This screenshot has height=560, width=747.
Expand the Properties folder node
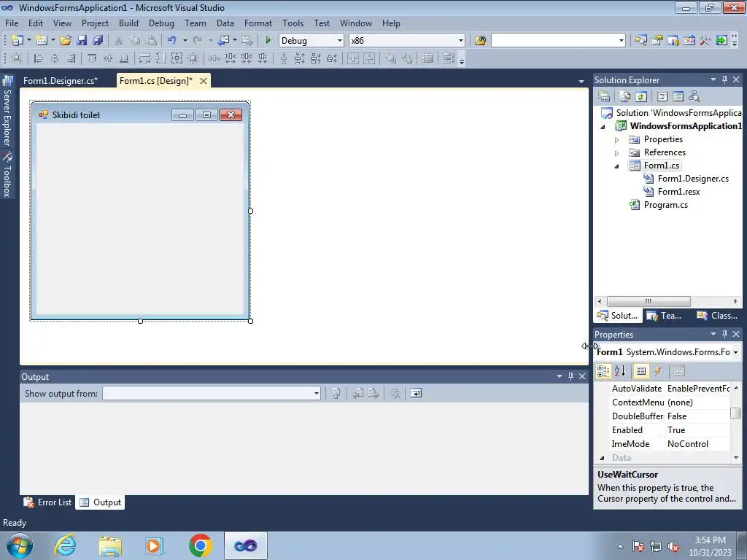click(x=616, y=139)
